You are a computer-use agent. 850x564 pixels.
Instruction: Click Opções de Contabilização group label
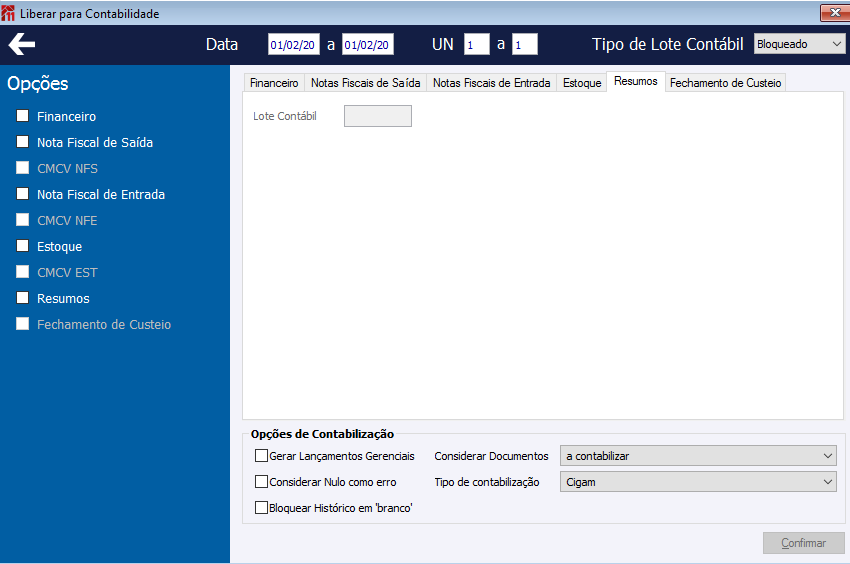click(322, 434)
